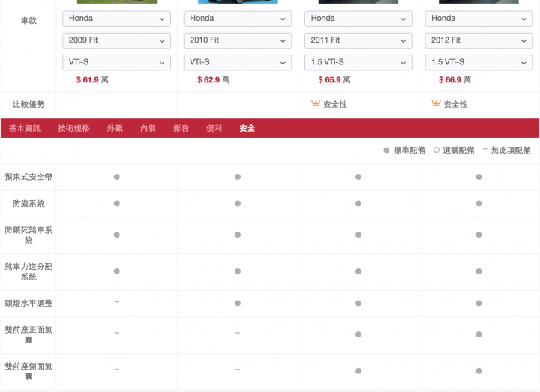
Task: Click the crown icon under 2012 Fit
Action: 436,103
